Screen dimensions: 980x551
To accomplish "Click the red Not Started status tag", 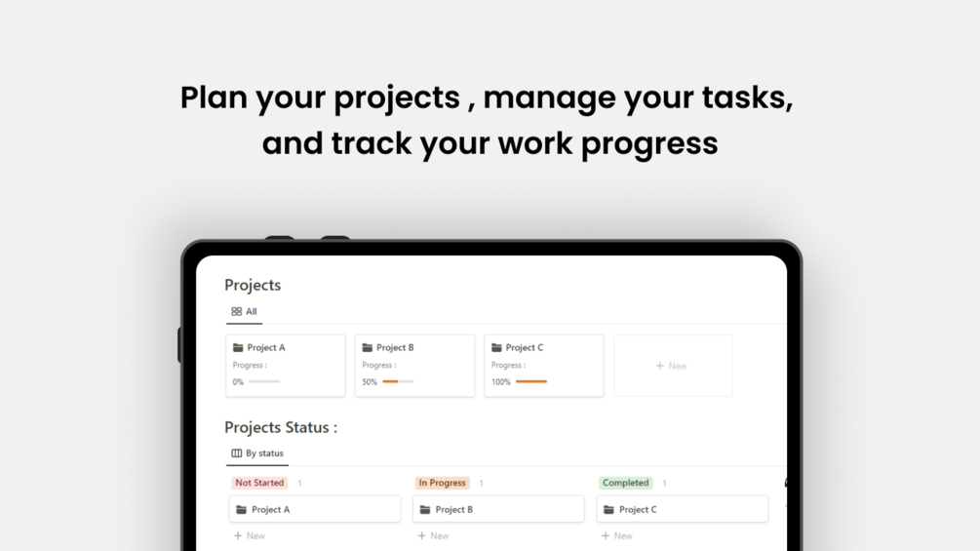I will (x=259, y=483).
